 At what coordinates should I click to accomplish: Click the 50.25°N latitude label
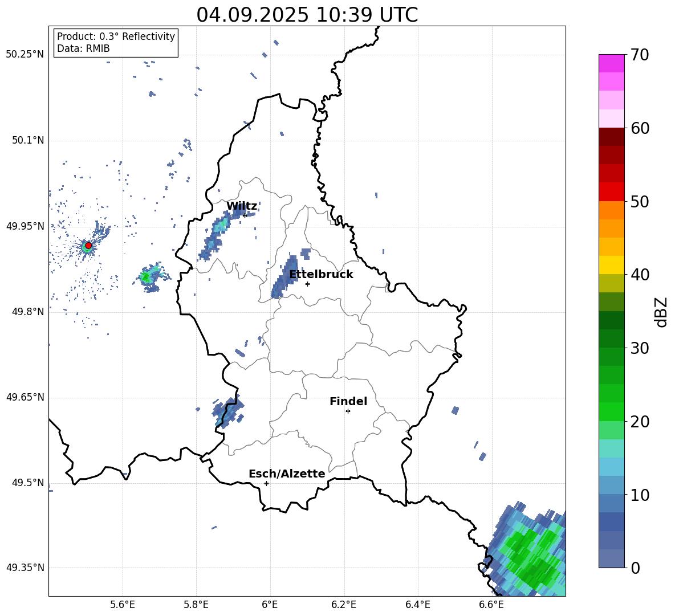[25, 55]
